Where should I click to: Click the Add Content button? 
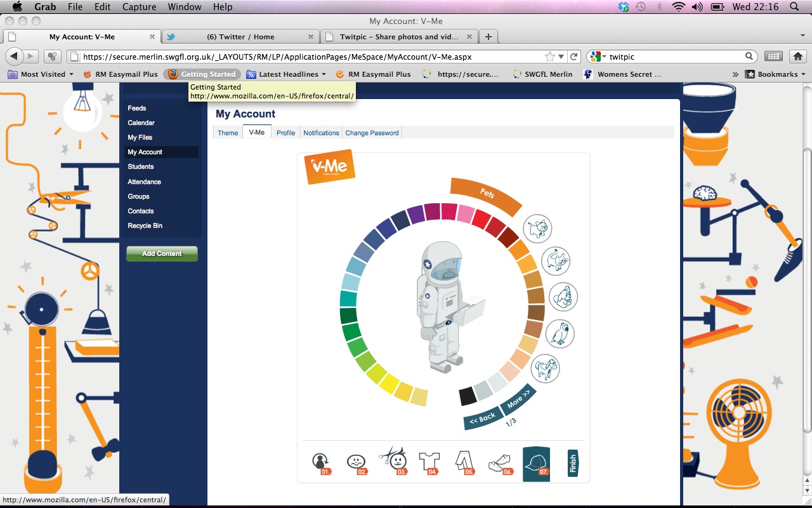click(x=162, y=253)
